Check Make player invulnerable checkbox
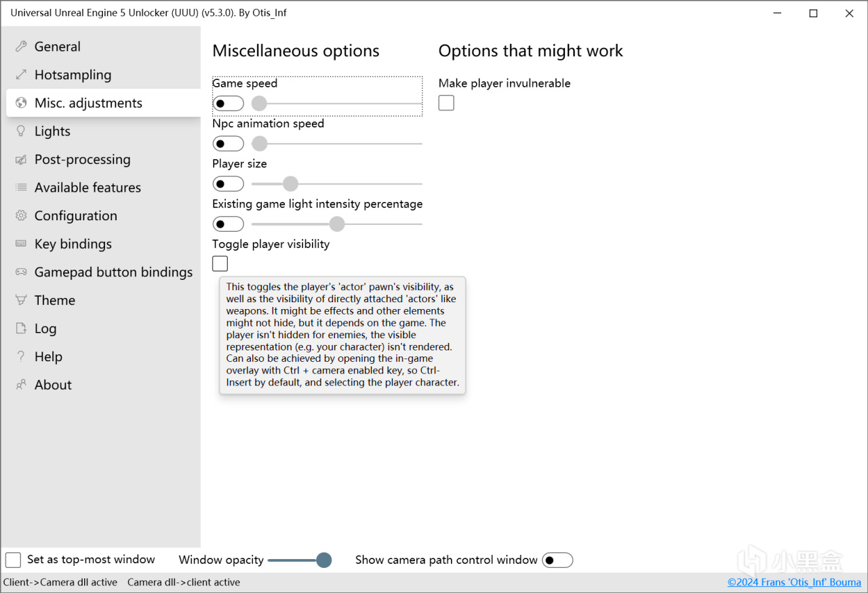 tap(446, 103)
